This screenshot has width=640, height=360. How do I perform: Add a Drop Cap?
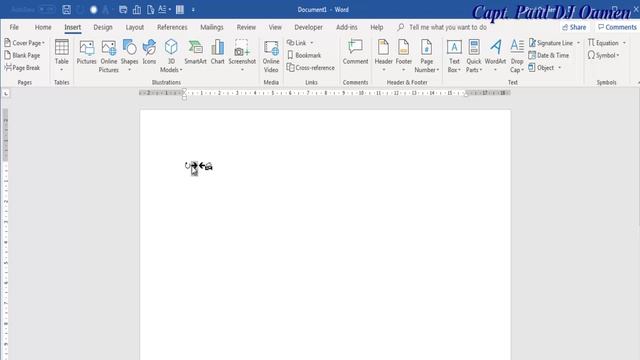coord(517,56)
